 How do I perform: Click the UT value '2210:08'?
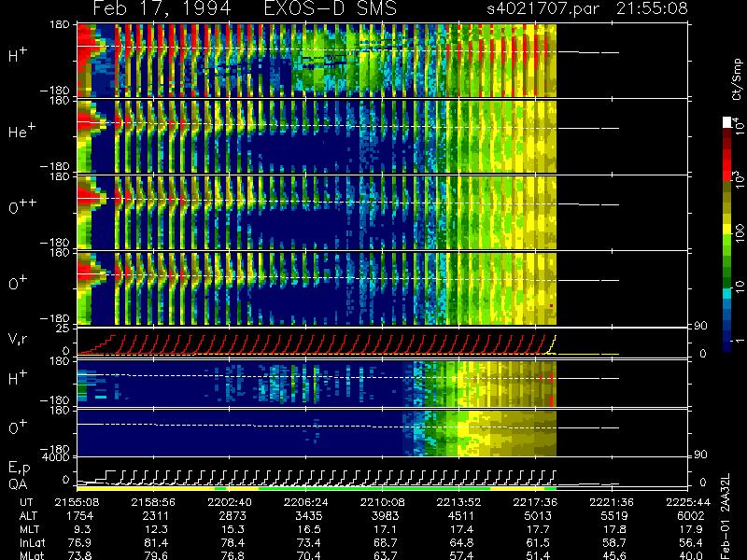[x=383, y=502]
